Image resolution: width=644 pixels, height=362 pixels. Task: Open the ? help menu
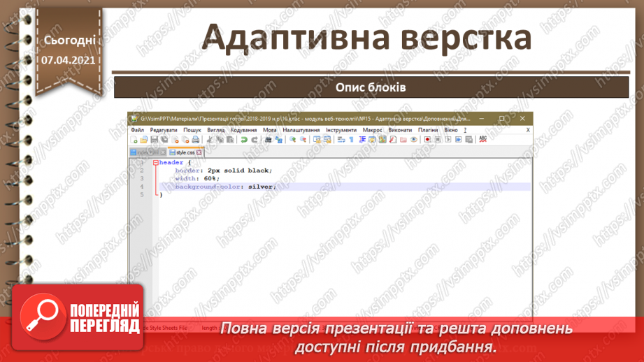coord(465,130)
